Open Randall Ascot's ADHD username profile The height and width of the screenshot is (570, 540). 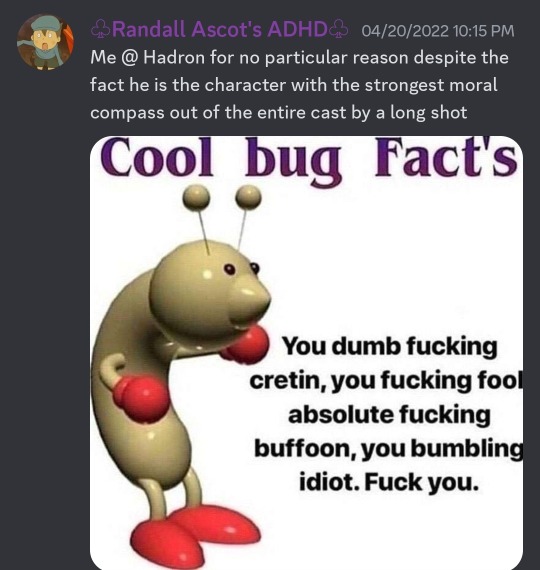pyautogui.click(x=219, y=29)
